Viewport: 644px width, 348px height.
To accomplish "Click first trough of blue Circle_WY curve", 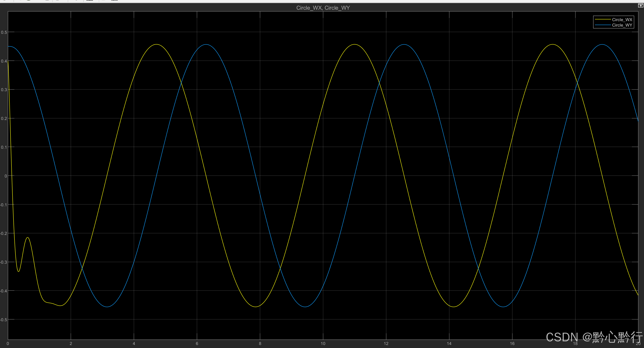I will 107,307.
